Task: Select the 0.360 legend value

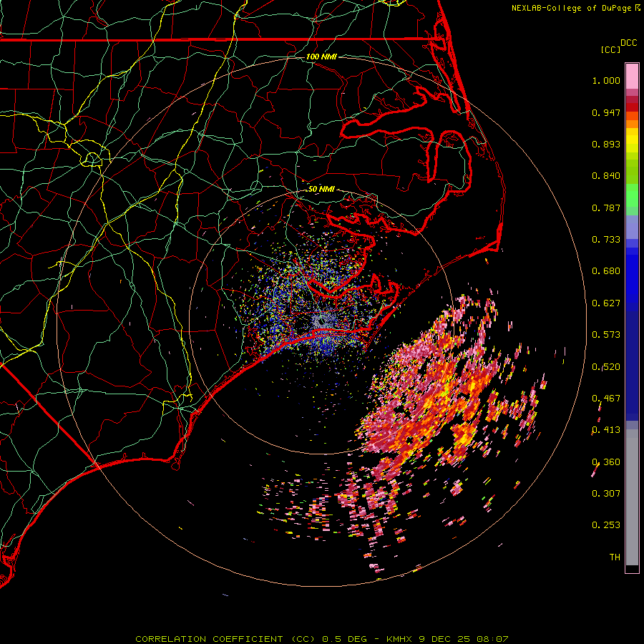Action: point(606,462)
